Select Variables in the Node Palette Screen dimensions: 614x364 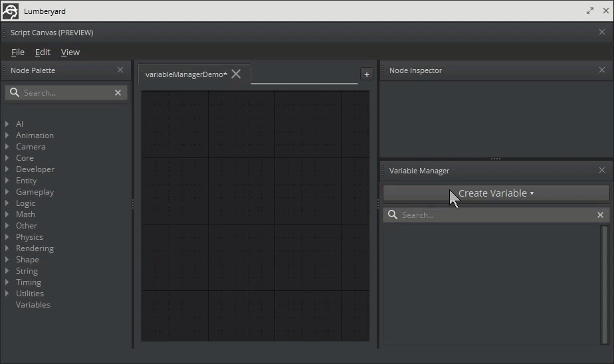33,304
